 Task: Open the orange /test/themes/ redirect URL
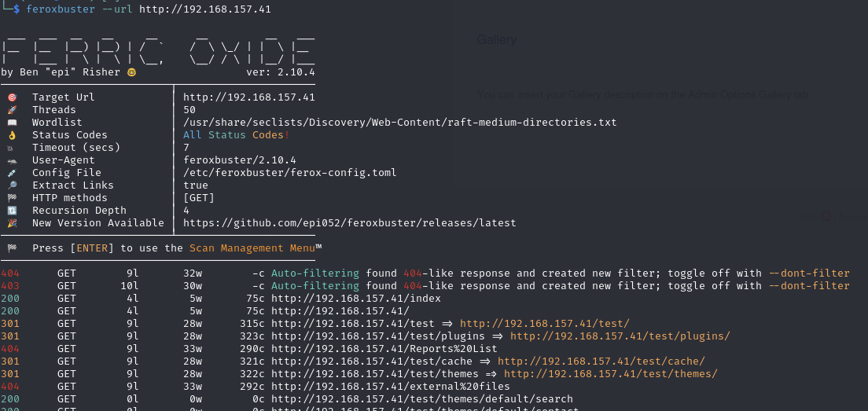coord(610,374)
